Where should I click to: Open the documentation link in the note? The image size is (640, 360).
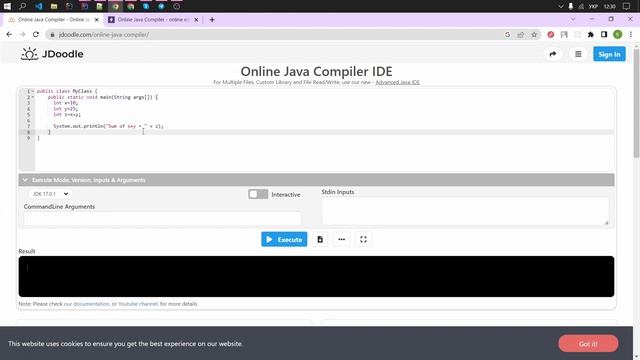(x=91, y=304)
